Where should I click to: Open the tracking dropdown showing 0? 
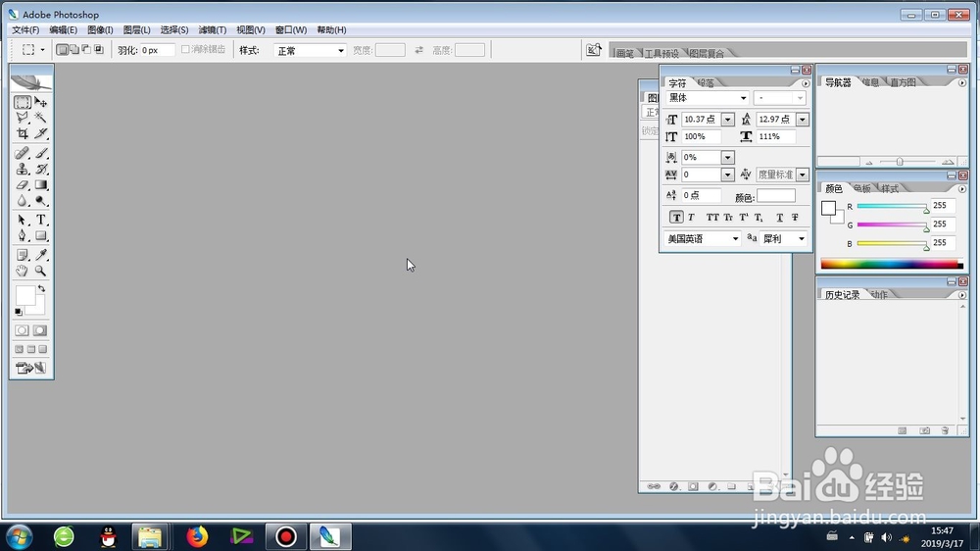coord(727,175)
